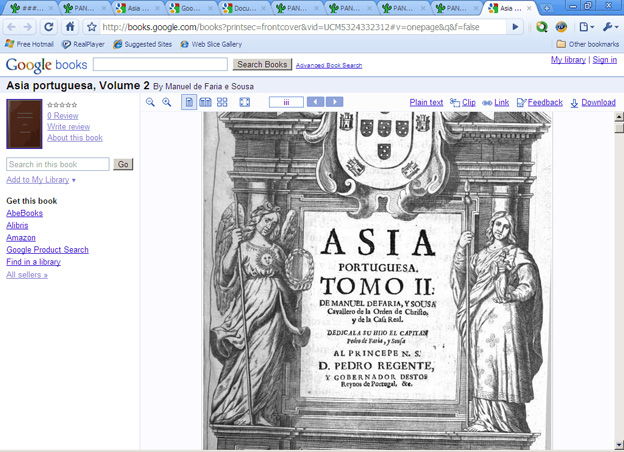Open Alibris seller link
The image size is (624, 452).
(x=17, y=226)
